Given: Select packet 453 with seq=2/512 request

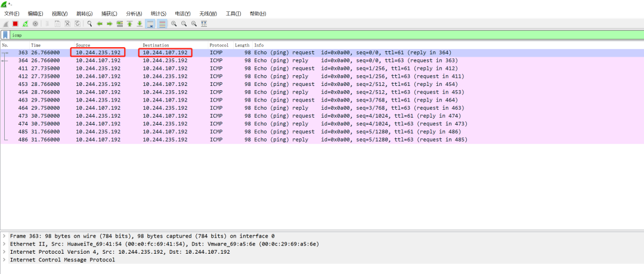Looking at the screenshot, I should coord(322,84).
